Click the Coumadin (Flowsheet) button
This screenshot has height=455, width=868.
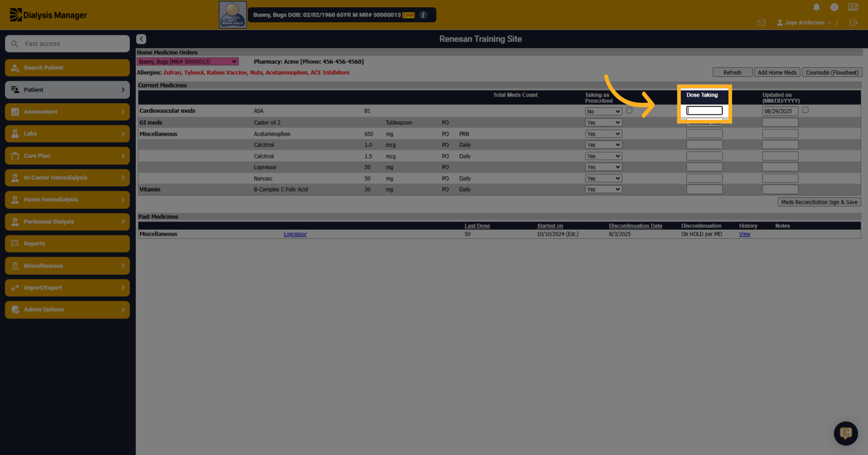(832, 72)
